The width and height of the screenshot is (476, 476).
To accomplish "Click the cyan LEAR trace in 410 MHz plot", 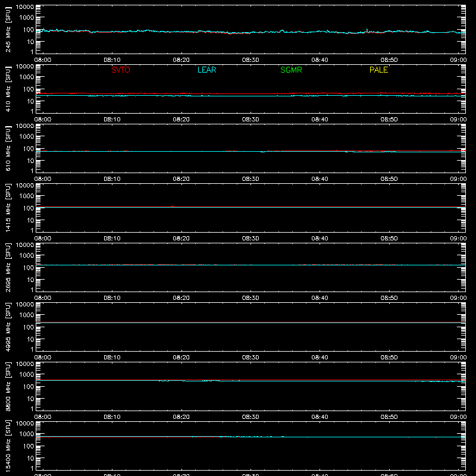I will coord(250,96).
